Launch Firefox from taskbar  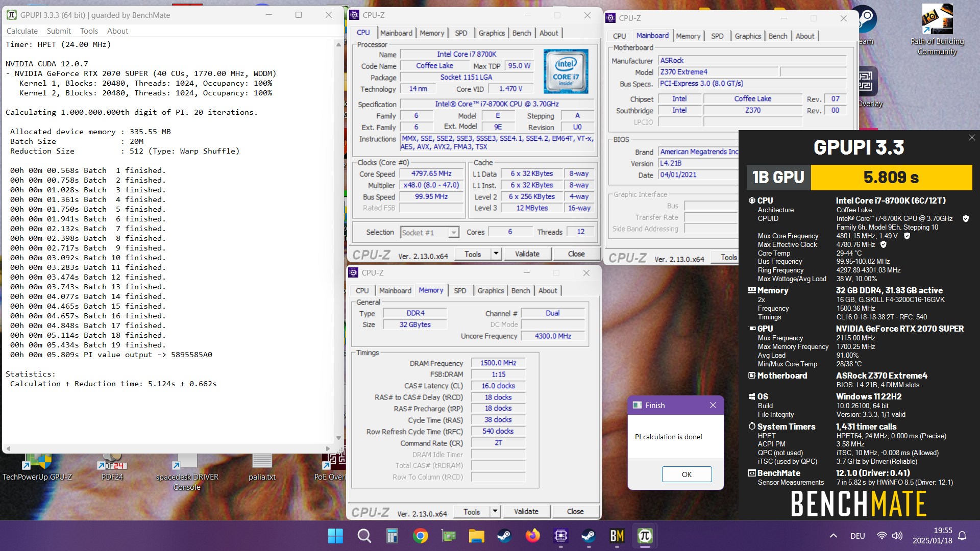pyautogui.click(x=532, y=536)
